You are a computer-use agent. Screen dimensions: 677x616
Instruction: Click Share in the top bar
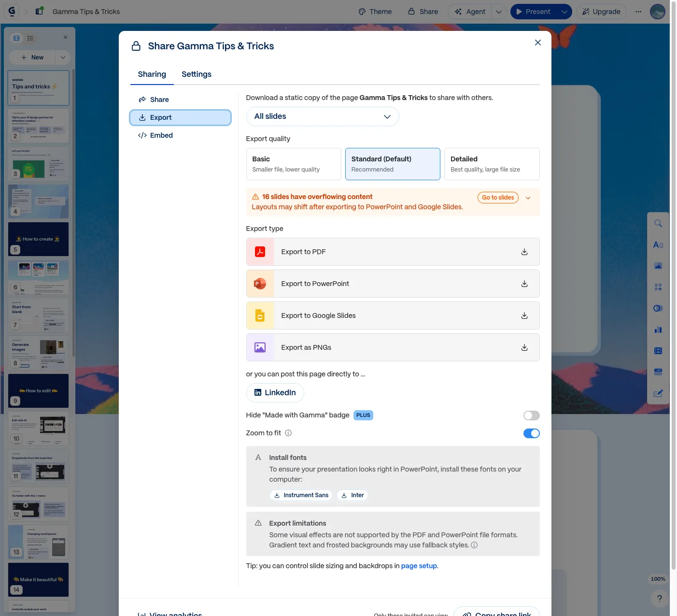423,12
